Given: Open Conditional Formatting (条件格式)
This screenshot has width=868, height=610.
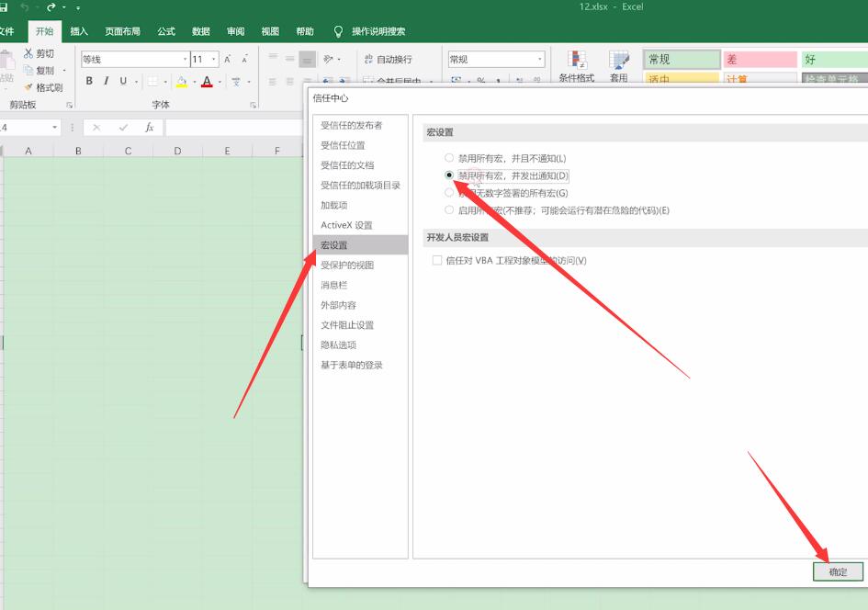Looking at the screenshot, I should click(x=576, y=66).
